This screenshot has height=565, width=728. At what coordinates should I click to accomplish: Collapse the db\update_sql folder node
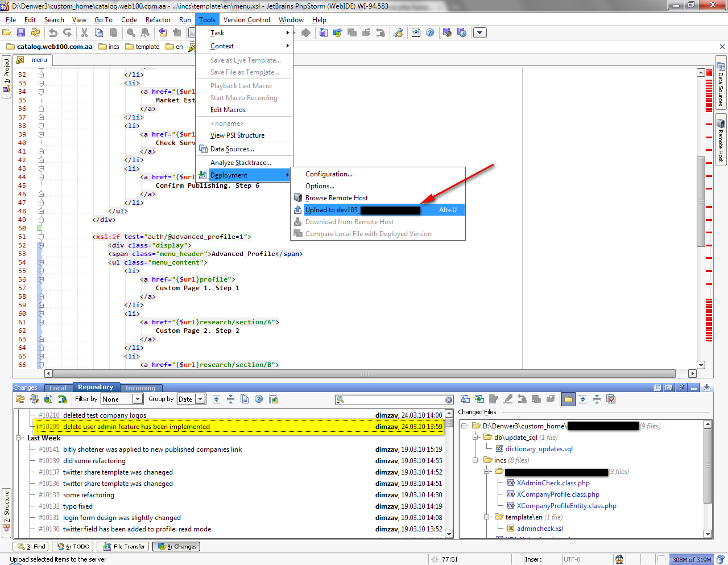tap(475, 438)
